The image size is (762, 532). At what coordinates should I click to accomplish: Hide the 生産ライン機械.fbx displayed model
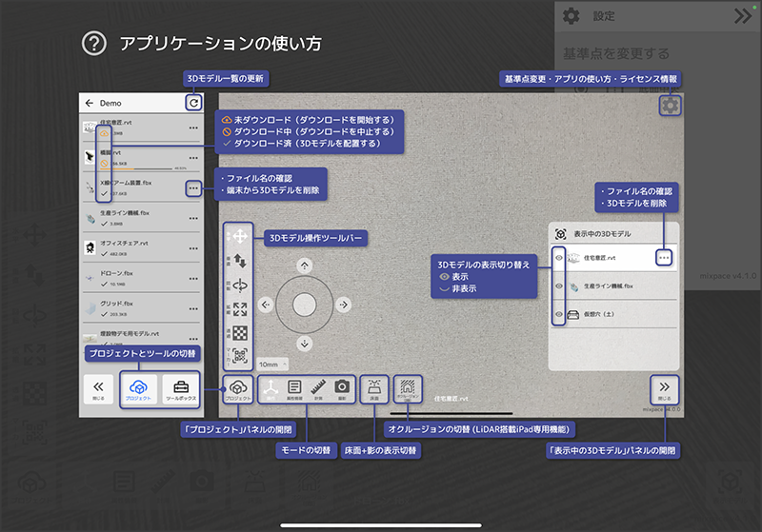[559, 285]
